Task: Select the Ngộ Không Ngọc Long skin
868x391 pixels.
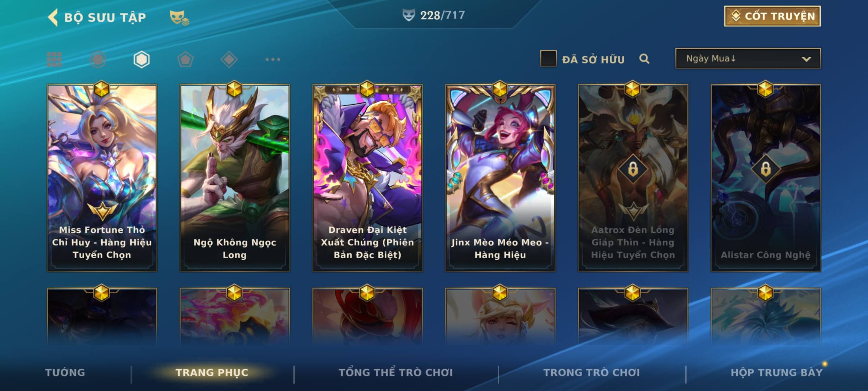Action: click(235, 178)
